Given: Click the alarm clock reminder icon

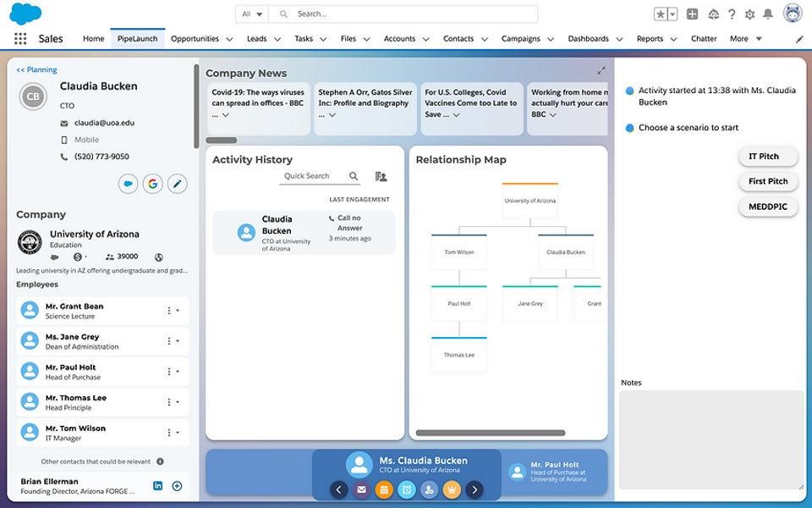Looking at the screenshot, I should (x=407, y=489).
